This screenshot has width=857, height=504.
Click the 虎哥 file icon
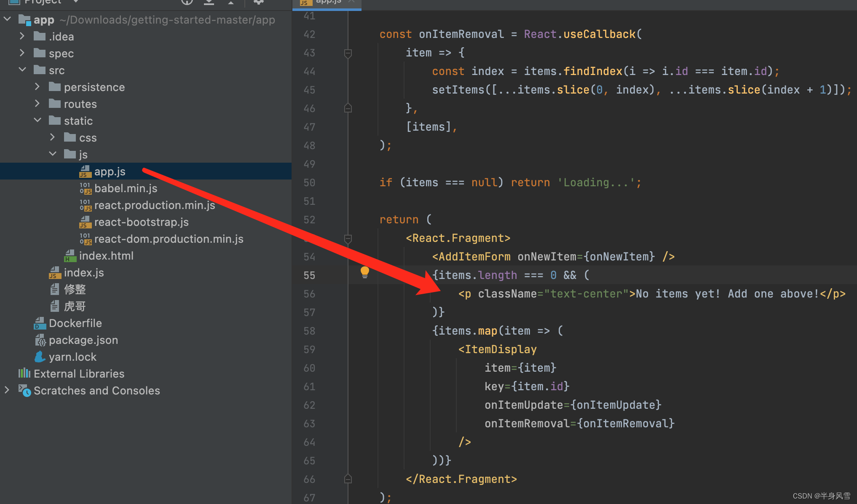(x=55, y=306)
